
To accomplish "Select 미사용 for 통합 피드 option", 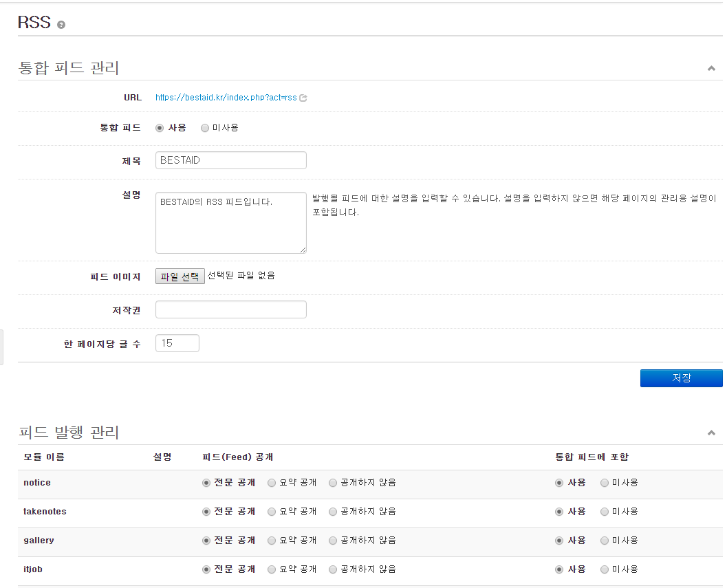I will pos(205,128).
